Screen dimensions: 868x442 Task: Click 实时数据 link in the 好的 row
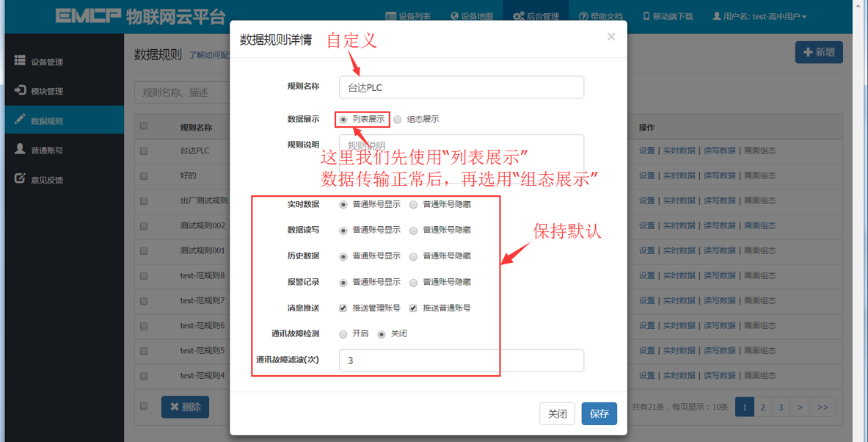coord(679,175)
